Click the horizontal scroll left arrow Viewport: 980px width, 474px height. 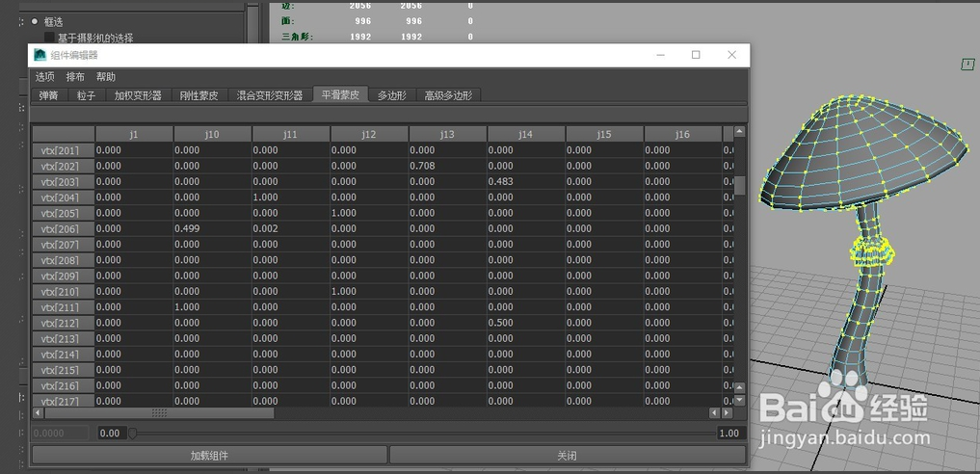point(38,412)
